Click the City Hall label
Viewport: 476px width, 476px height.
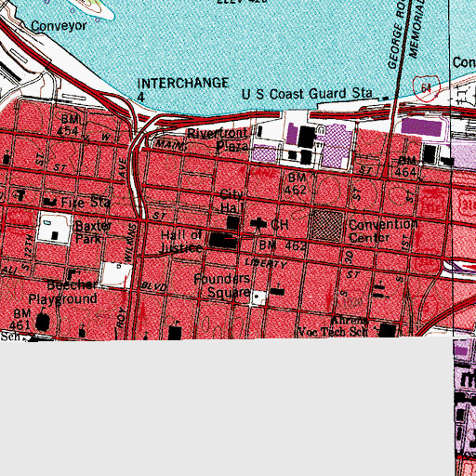pyautogui.click(x=231, y=201)
